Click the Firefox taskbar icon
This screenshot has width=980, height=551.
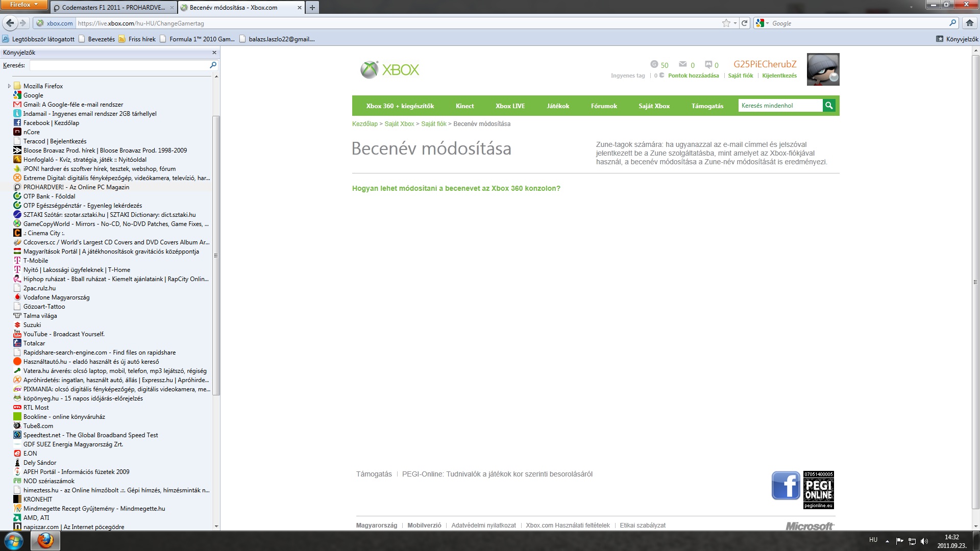(x=45, y=541)
